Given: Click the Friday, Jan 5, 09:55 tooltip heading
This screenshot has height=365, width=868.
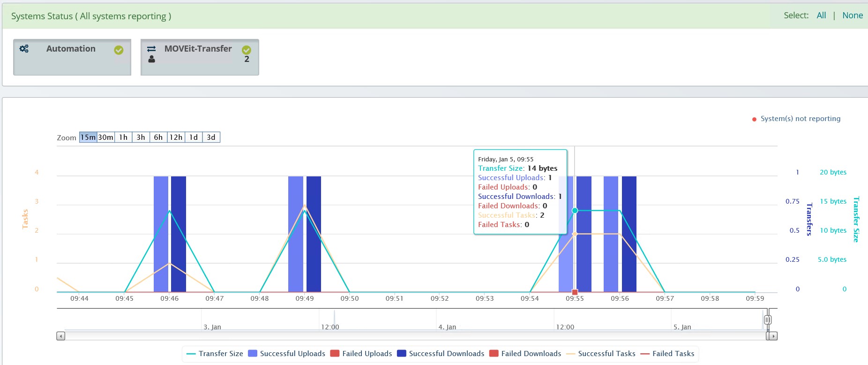Looking at the screenshot, I should pyautogui.click(x=506, y=160).
